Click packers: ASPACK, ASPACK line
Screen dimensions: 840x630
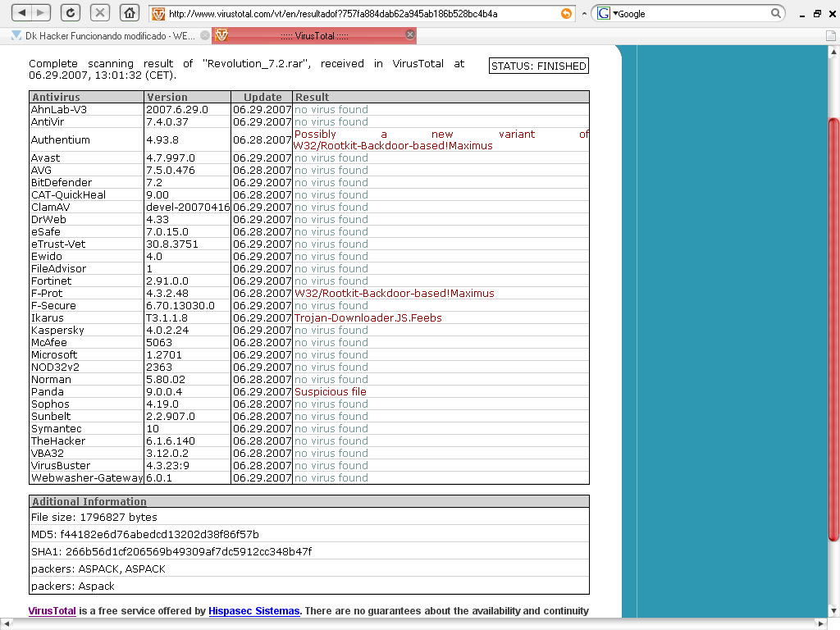[98, 568]
